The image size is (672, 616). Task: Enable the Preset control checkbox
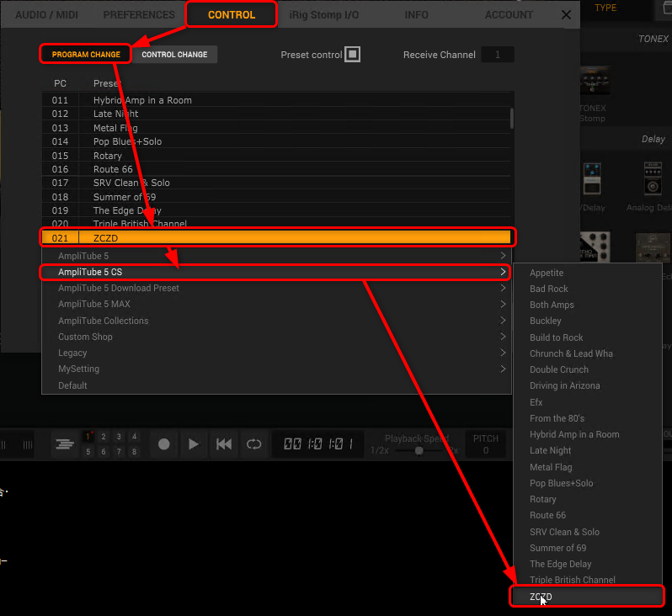pyautogui.click(x=353, y=55)
